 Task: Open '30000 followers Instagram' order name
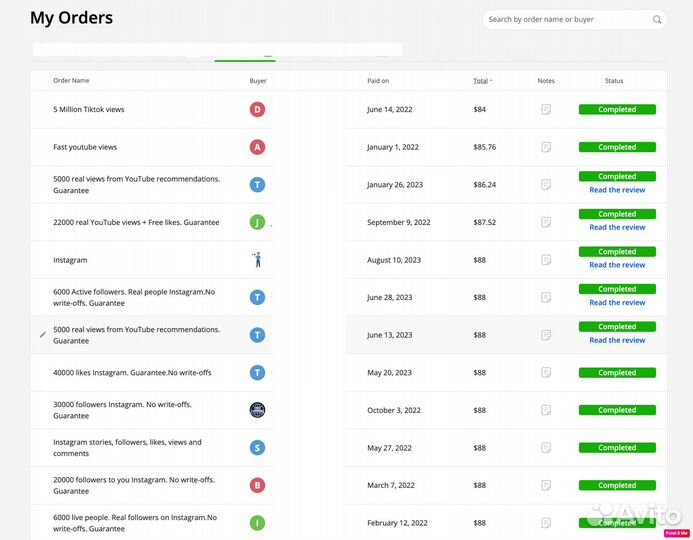(x=122, y=410)
